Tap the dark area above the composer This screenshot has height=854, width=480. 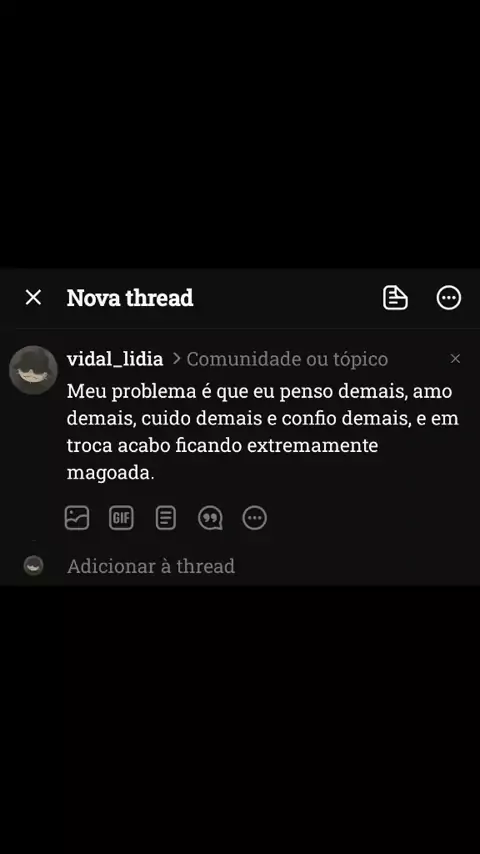click(240, 133)
